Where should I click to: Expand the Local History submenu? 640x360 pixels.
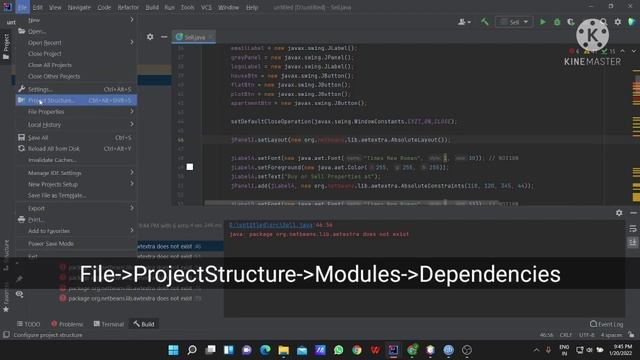(76, 124)
